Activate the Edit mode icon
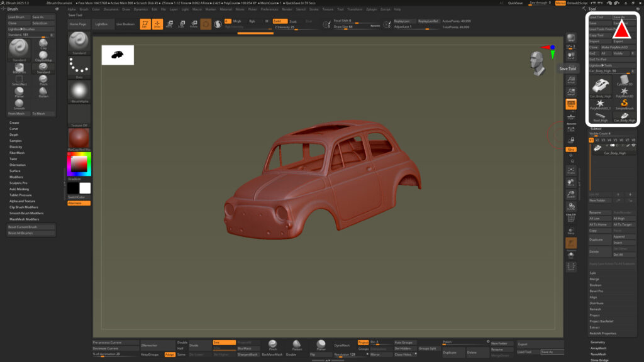This screenshot has height=362, width=644. pos(146,24)
